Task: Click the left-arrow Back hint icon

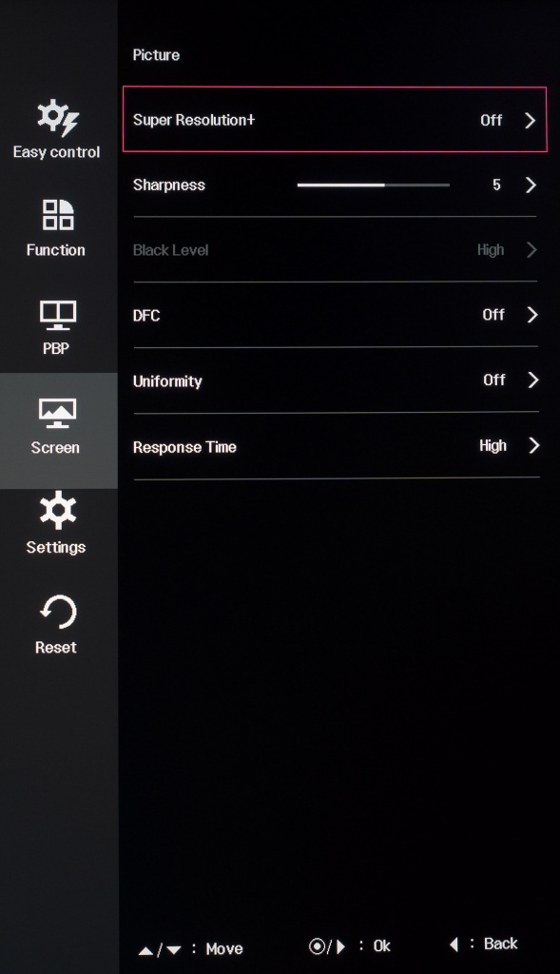Action: pyautogui.click(x=454, y=945)
